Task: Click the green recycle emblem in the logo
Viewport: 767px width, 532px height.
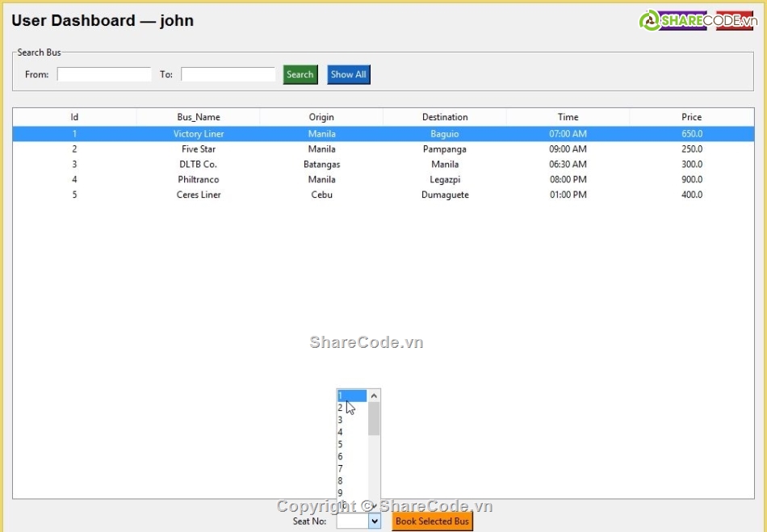Action: [x=648, y=20]
